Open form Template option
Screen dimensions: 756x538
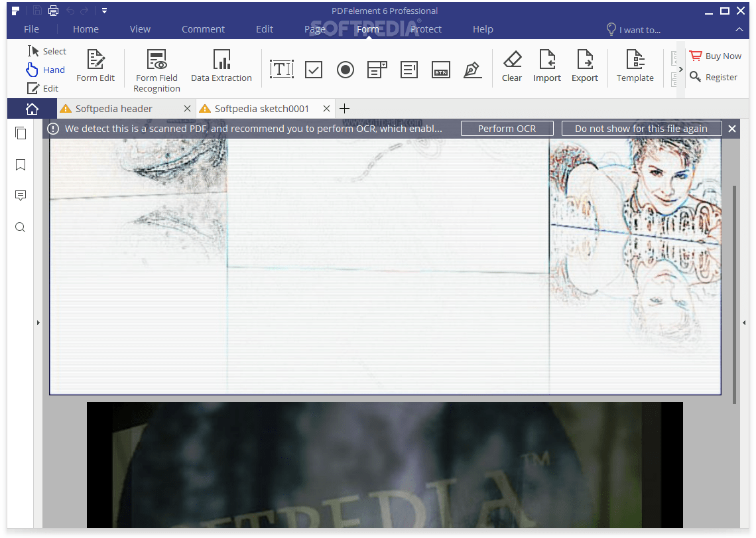click(x=635, y=66)
